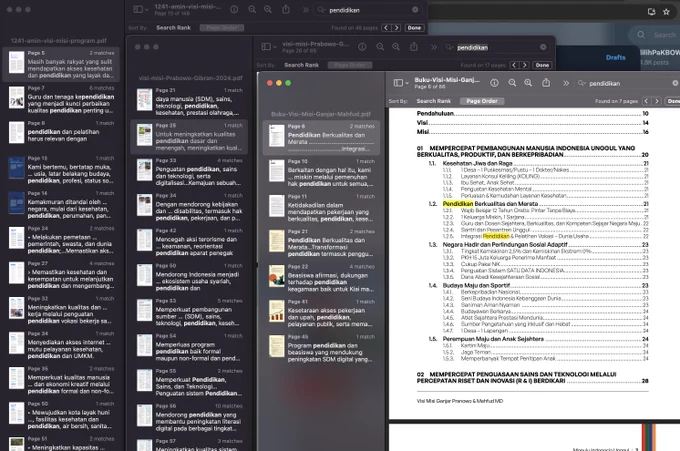680x451 pixels.
Task: Zoom out in the Buku-Visi-Misi-Ganjar window
Action: (512, 83)
